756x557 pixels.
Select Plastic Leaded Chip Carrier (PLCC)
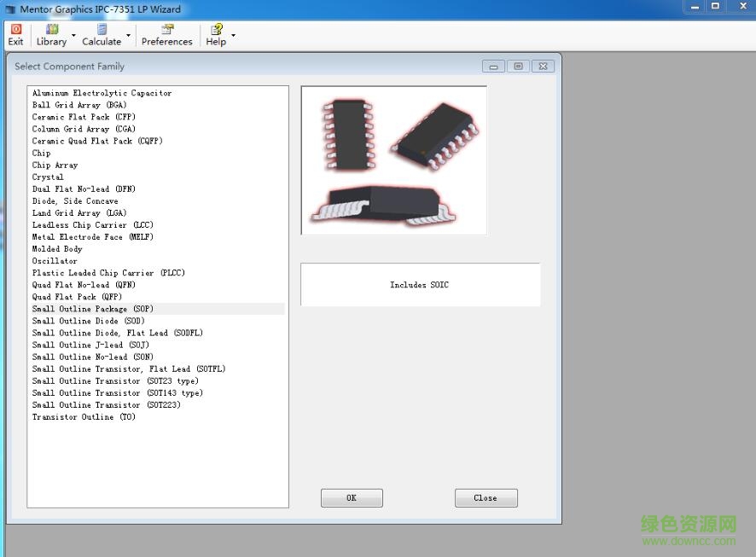108,273
